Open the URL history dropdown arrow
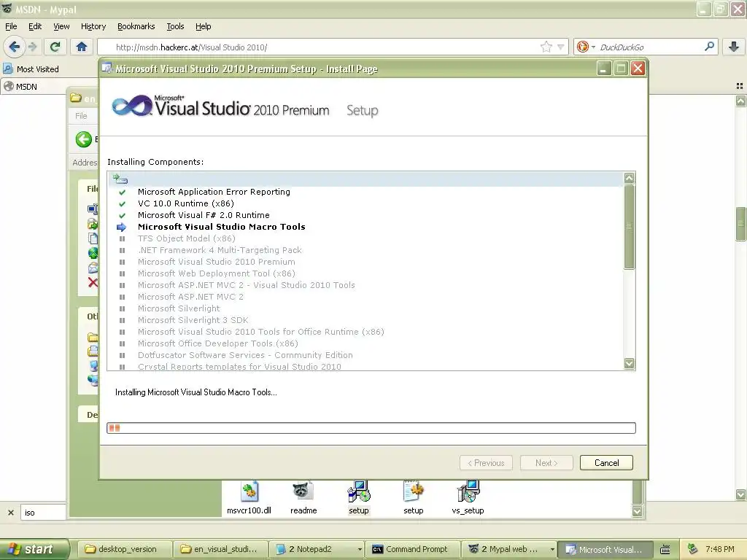Viewport: 747px width, 560px height. coord(561,47)
